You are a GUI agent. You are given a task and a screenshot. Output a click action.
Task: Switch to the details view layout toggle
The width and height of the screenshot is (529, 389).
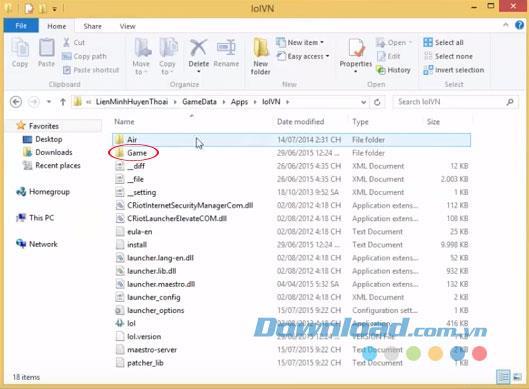point(503,377)
